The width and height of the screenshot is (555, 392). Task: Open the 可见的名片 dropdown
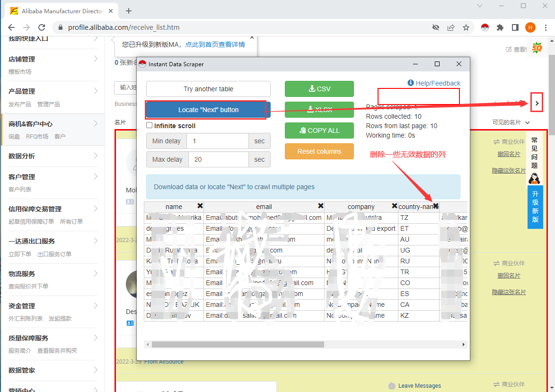tap(510, 122)
